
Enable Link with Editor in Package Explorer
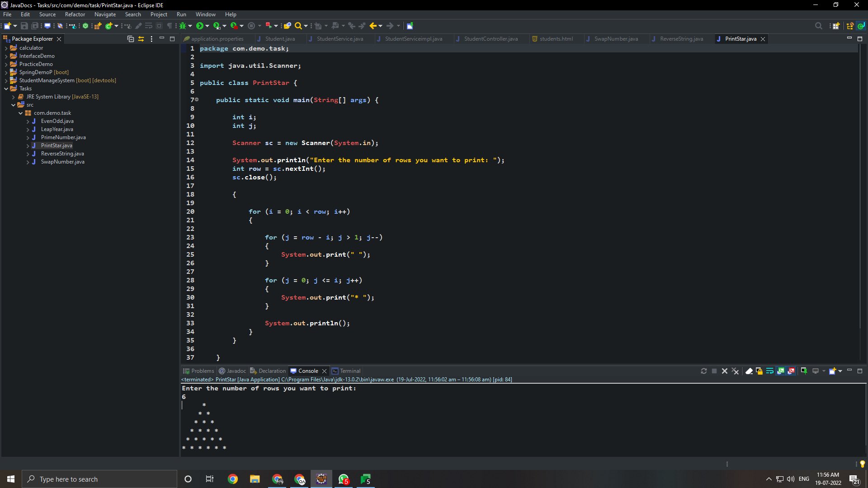point(141,39)
